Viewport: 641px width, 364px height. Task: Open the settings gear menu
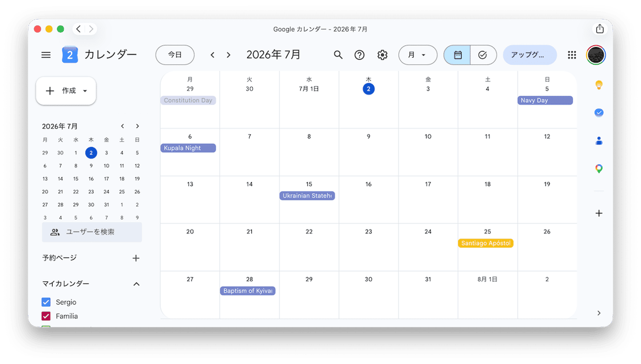click(x=383, y=55)
